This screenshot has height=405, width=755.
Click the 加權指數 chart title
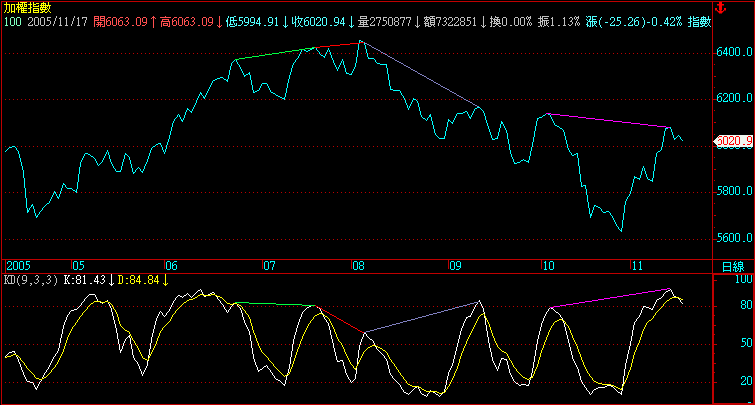tap(28, 8)
